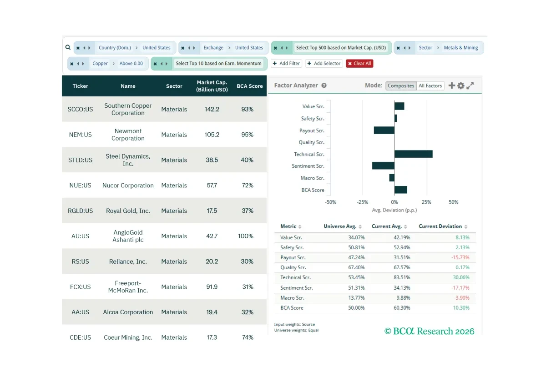
Task: Open the Copper field dropdown
Action: [100, 64]
